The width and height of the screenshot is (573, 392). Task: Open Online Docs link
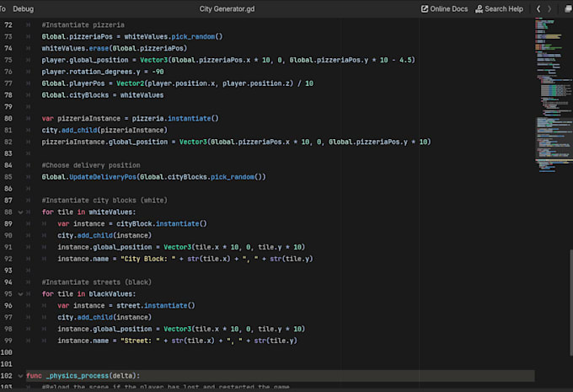pos(444,8)
